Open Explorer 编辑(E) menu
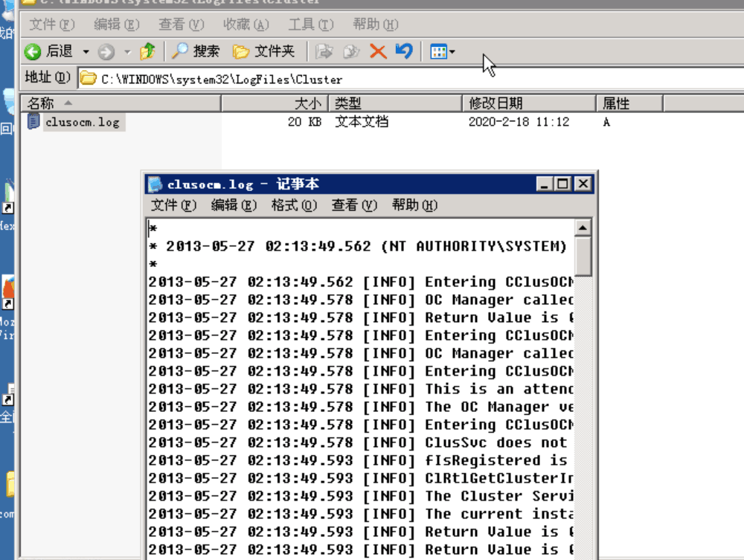 pyautogui.click(x=117, y=25)
